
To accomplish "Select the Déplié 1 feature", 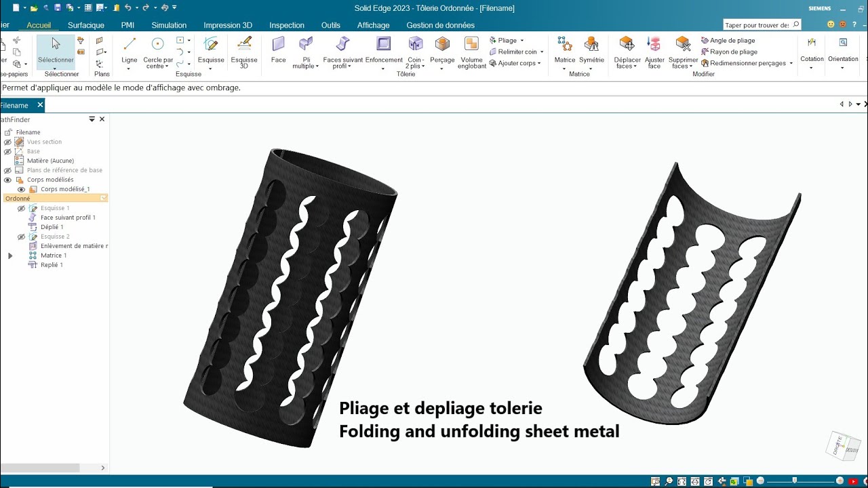I will click(52, 227).
